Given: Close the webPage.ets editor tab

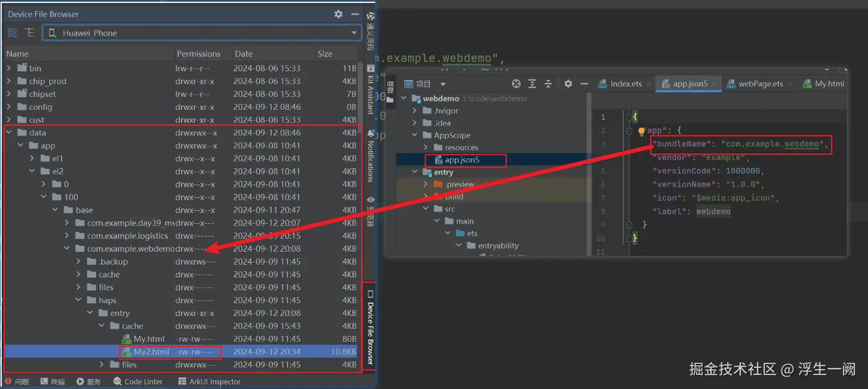Looking at the screenshot, I should click(x=790, y=84).
